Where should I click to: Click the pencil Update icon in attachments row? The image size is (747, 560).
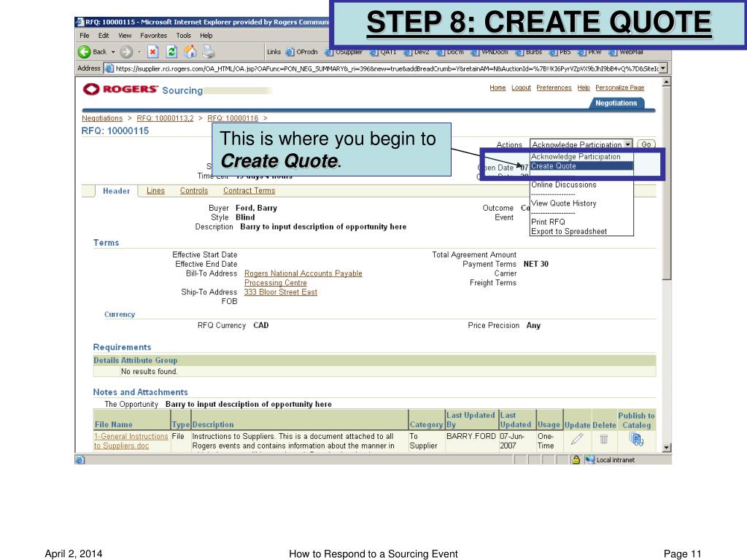tap(577, 439)
